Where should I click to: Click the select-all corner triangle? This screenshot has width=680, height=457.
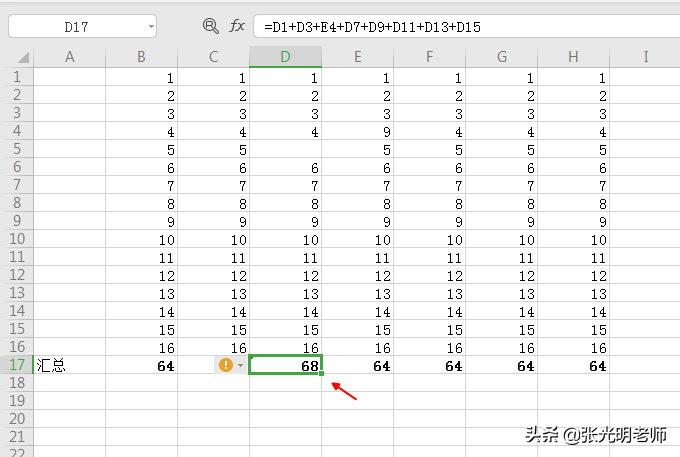23,57
